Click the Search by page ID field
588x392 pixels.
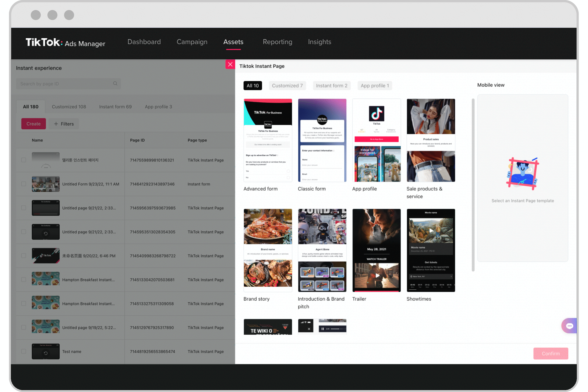point(68,84)
